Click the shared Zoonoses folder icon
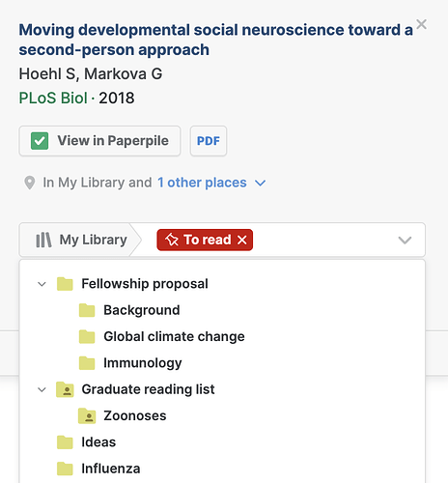This screenshot has height=483, width=448. pyautogui.click(x=87, y=415)
